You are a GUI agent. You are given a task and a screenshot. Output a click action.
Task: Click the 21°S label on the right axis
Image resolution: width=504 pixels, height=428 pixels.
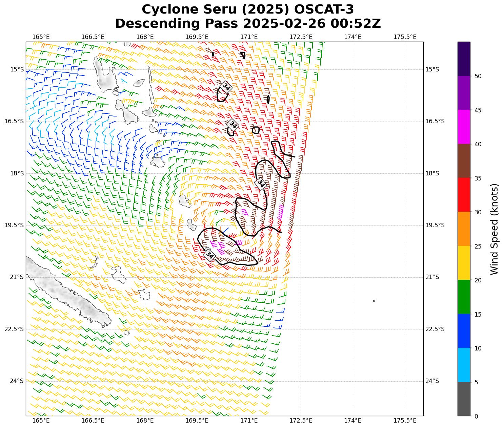click(x=432, y=277)
